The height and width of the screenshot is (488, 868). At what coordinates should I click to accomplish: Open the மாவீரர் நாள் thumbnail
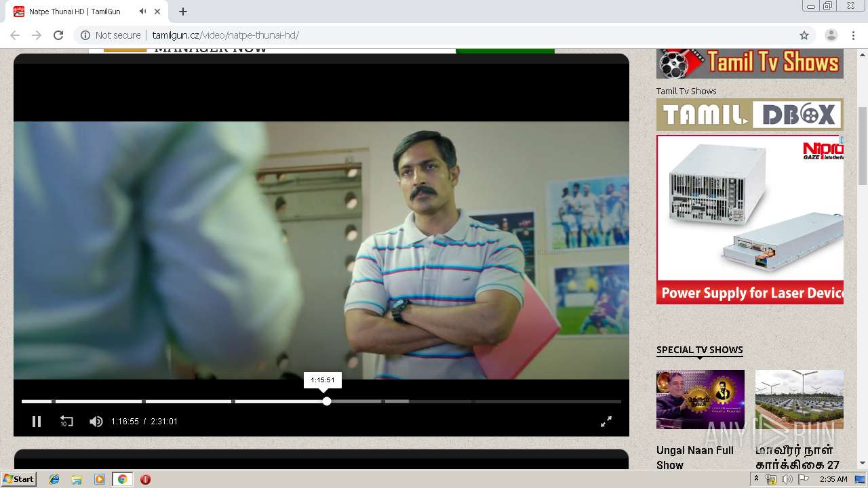(x=800, y=399)
